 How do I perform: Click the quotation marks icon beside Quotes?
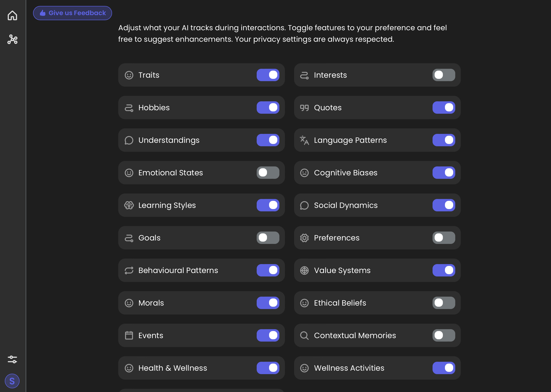click(304, 108)
